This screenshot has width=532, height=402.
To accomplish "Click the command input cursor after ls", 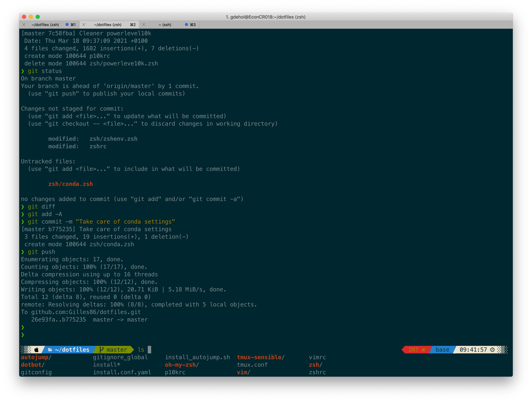I will (x=149, y=350).
